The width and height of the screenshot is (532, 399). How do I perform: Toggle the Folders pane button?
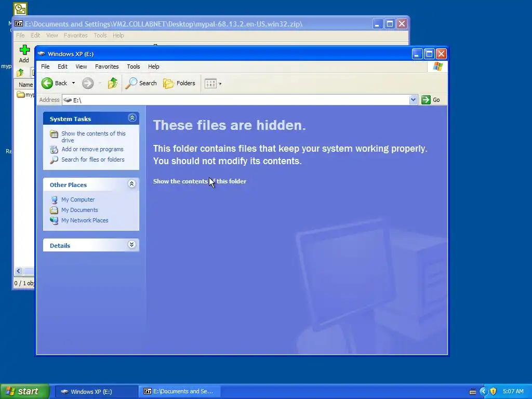179,83
